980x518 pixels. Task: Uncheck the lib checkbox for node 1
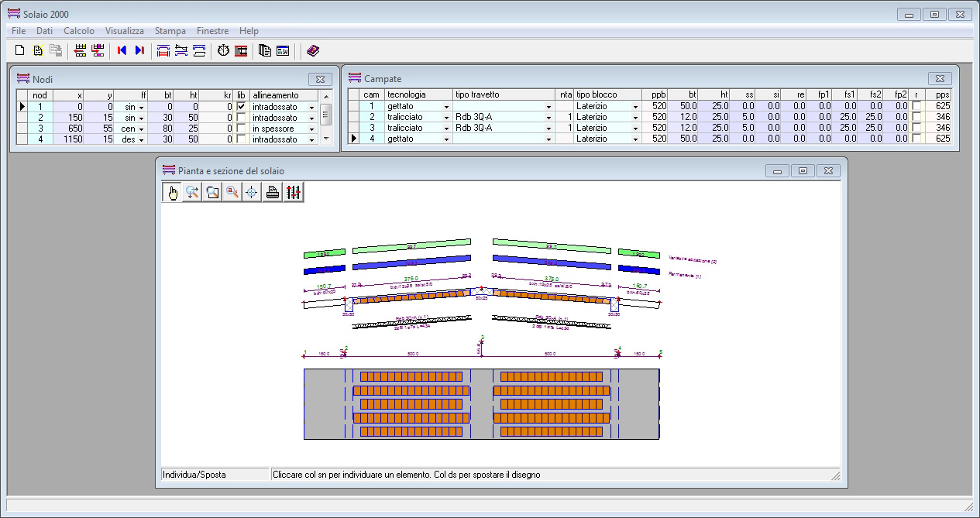tap(241, 107)
